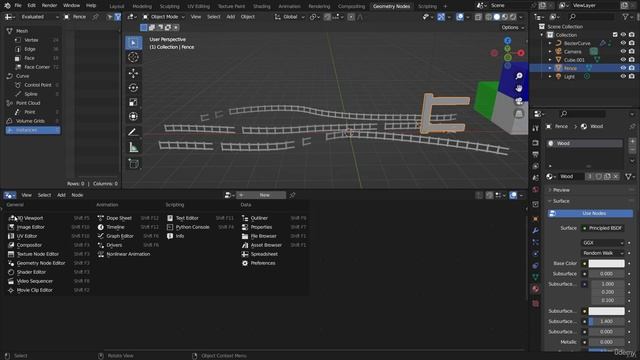The image size is (640, 360).
Task: Open the GGX distribution dropdown
Action: click(602, 243)
